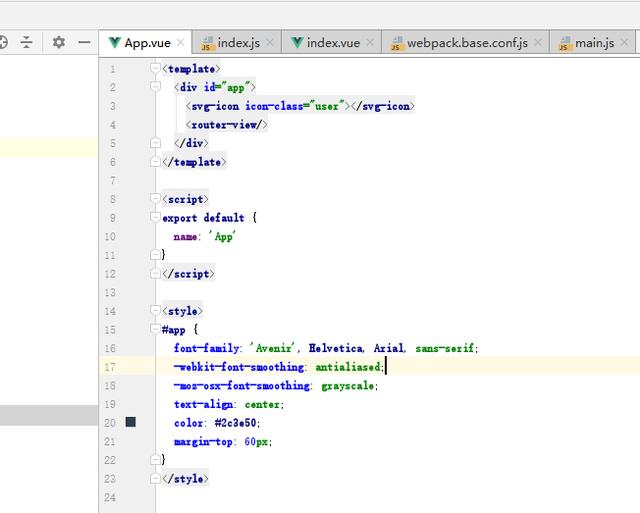The image size is (640, 513).
Task: Collapse the div block on line 2
Action: (155, 87)
